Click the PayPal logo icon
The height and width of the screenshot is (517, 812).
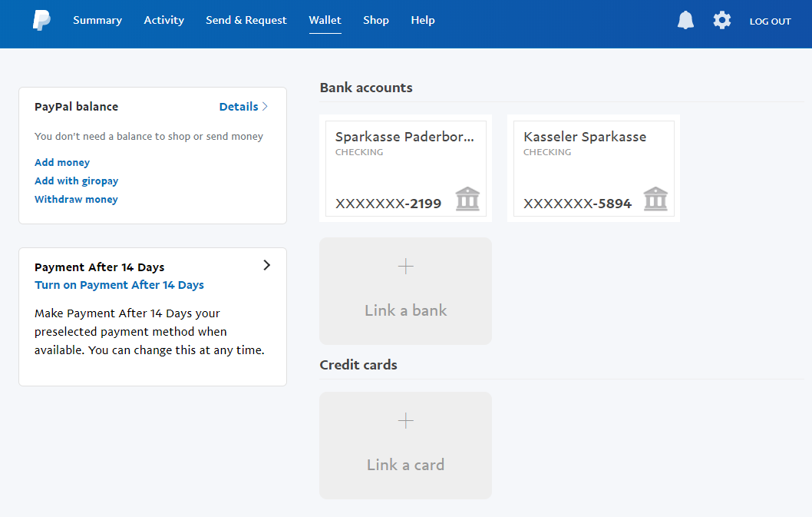[41, 20]
